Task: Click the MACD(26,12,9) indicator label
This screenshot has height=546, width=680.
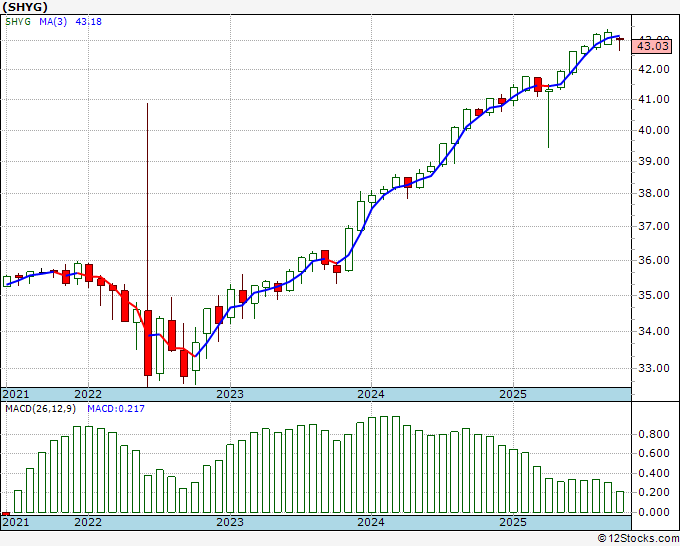Action: click(x=41, y=409)
